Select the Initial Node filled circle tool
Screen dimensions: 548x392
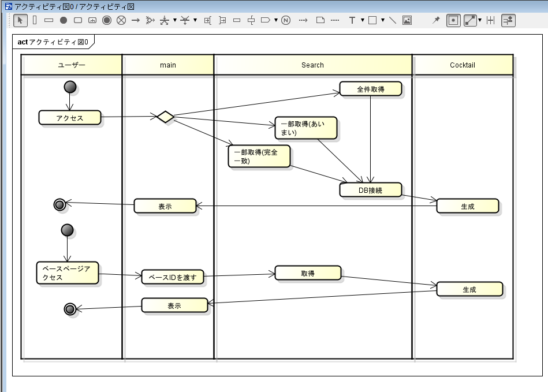point(64,20)
